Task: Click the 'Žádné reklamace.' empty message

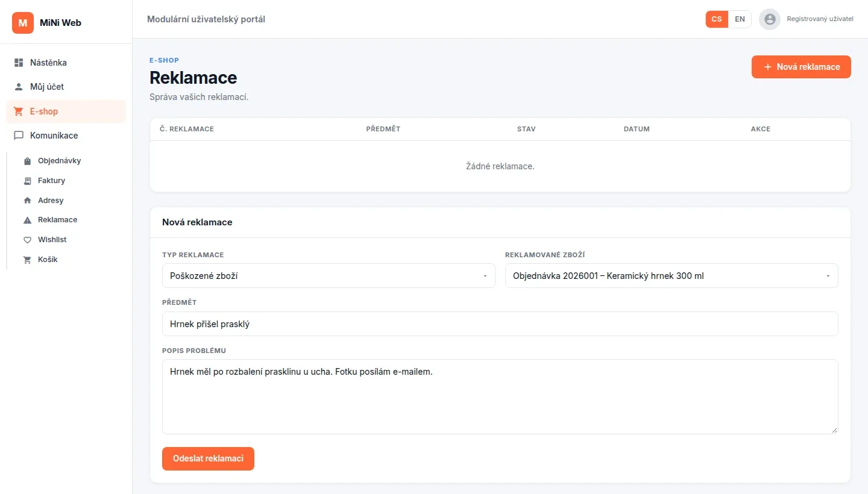Action: coord(500,166)
